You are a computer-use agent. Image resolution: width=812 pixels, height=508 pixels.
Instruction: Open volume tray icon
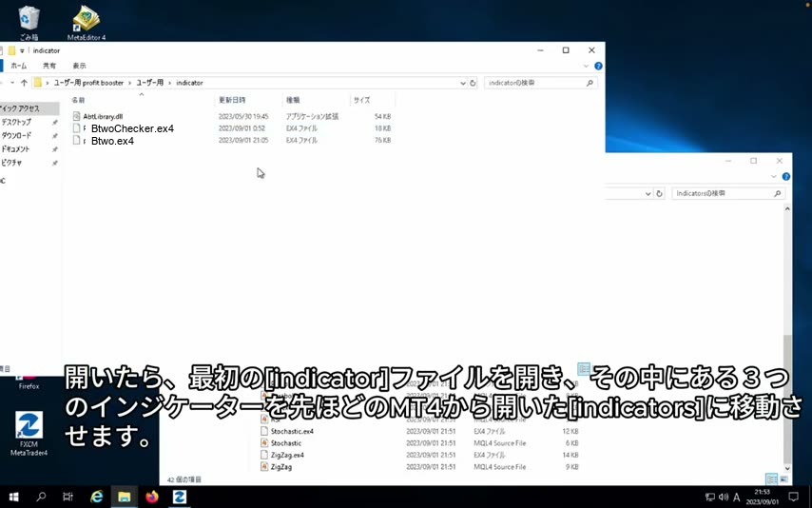[724, 498]
